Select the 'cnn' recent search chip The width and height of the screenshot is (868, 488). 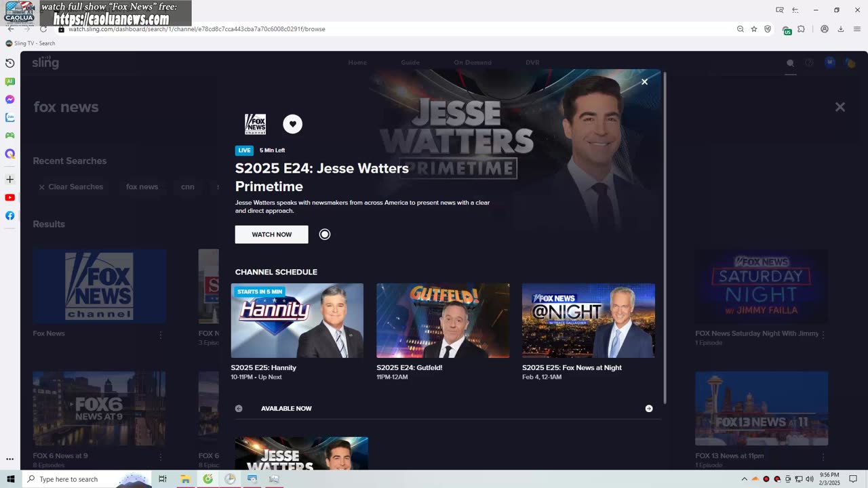pos(188,187)
